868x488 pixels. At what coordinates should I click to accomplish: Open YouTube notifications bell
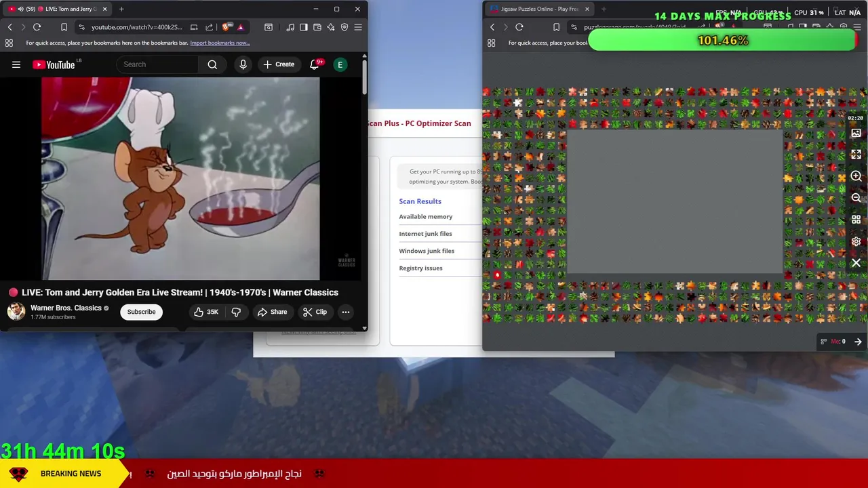(315, 64)
